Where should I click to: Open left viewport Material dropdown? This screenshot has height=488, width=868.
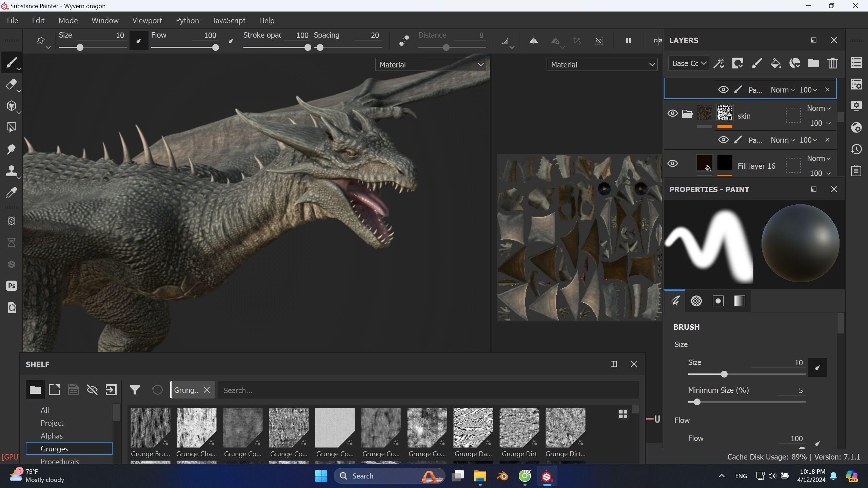tap(430, 65)
